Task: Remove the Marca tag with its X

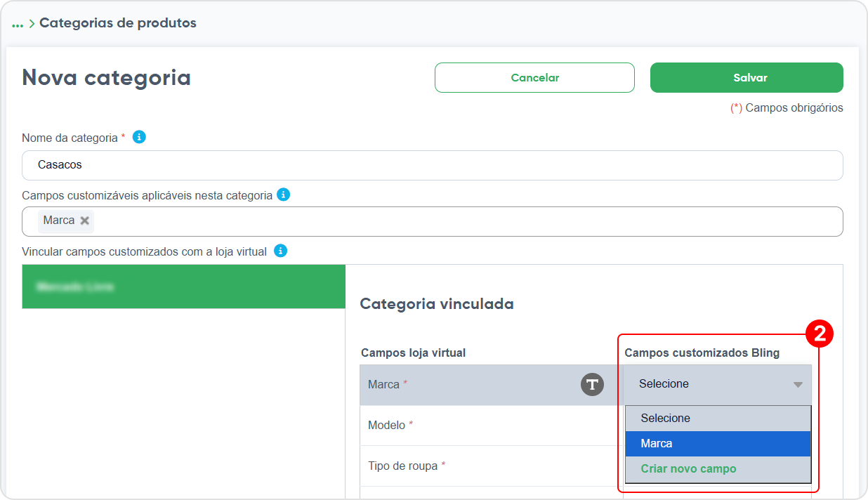Action: [x=85, y=221]
